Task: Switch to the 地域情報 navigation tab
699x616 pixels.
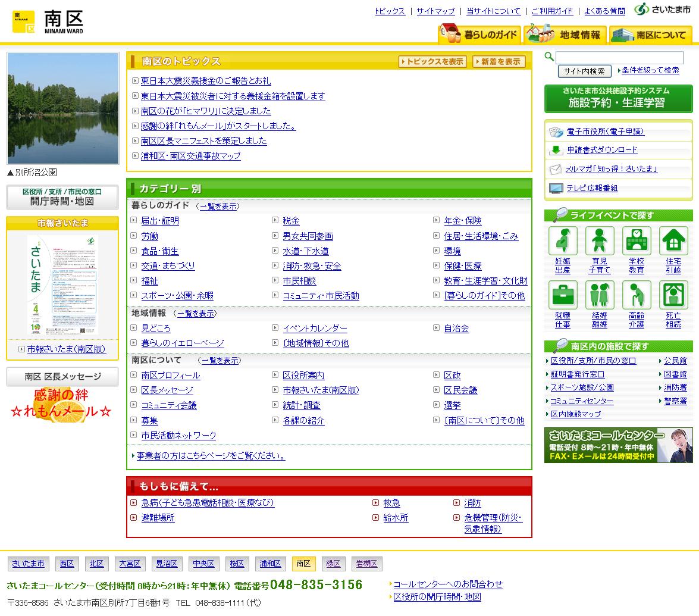Action: pos(565,35)
